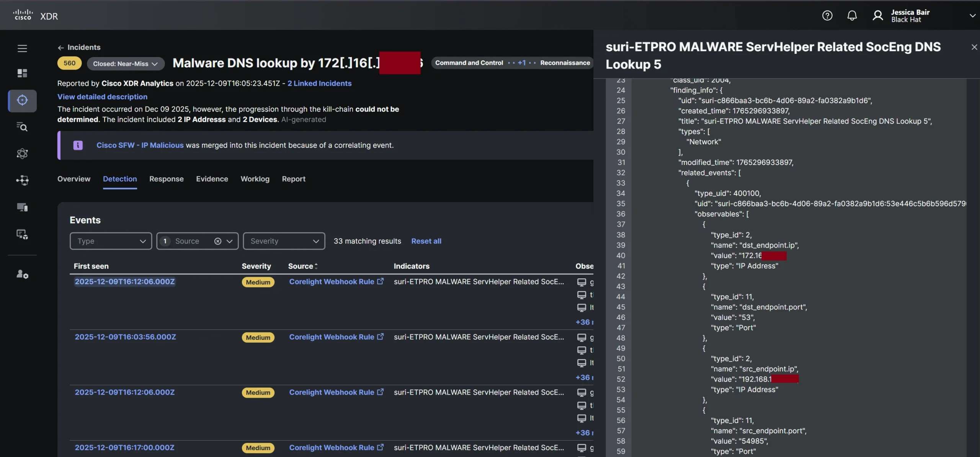
Task: Open event timestamped 2025-12-09T16:03:56.000Z
Action: pos(125,337)
